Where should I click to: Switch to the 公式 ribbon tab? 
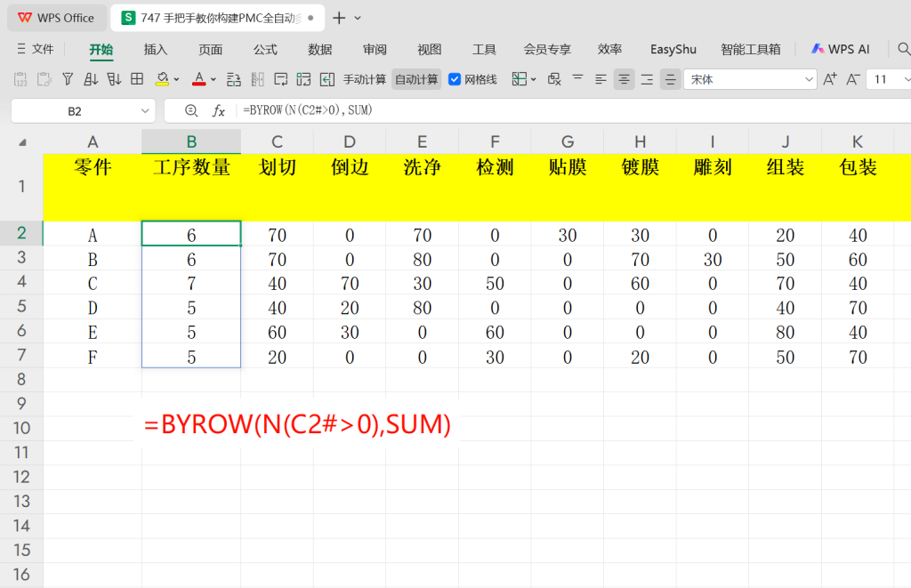coord(265,50)
